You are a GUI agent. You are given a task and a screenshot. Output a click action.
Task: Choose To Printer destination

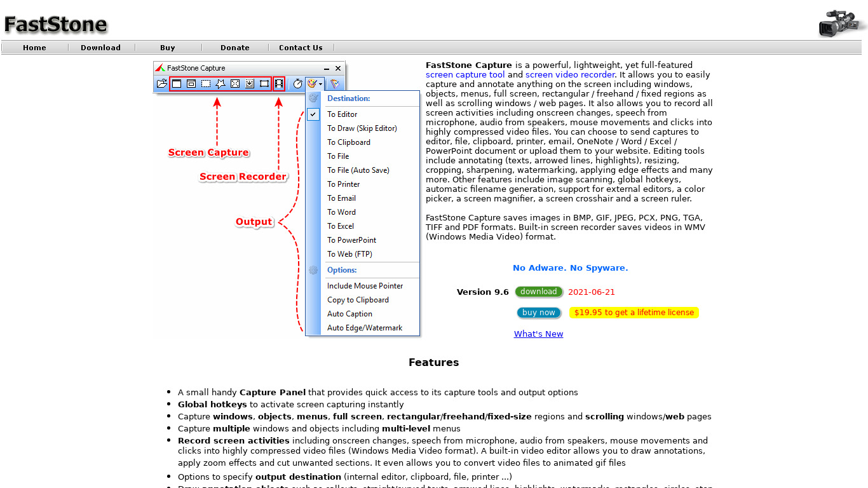(344, 184)
